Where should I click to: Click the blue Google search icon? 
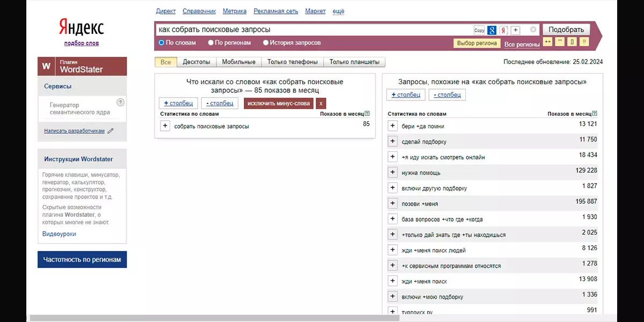[492, 30]
